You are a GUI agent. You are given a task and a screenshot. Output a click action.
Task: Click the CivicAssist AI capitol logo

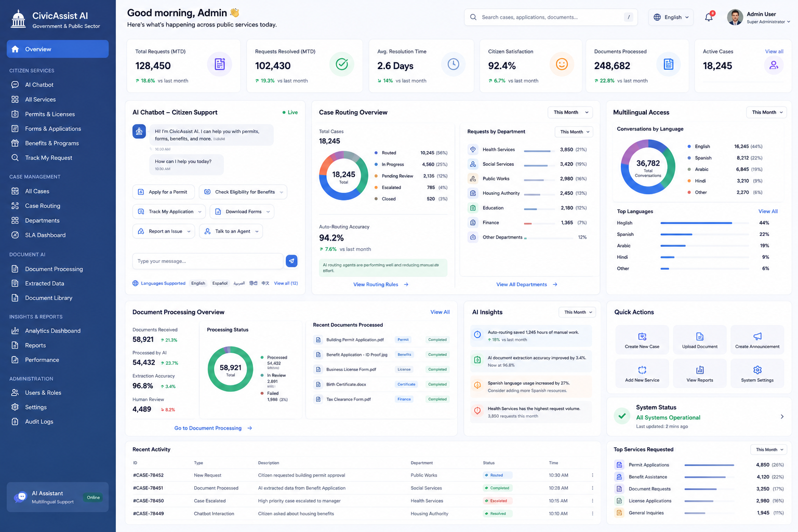click(x=18, y=19)
